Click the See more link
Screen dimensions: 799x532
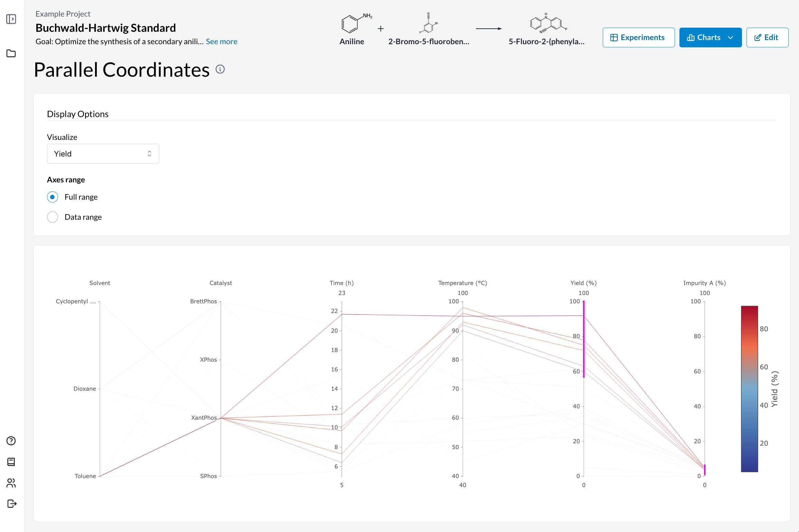[x=222, y=41]
